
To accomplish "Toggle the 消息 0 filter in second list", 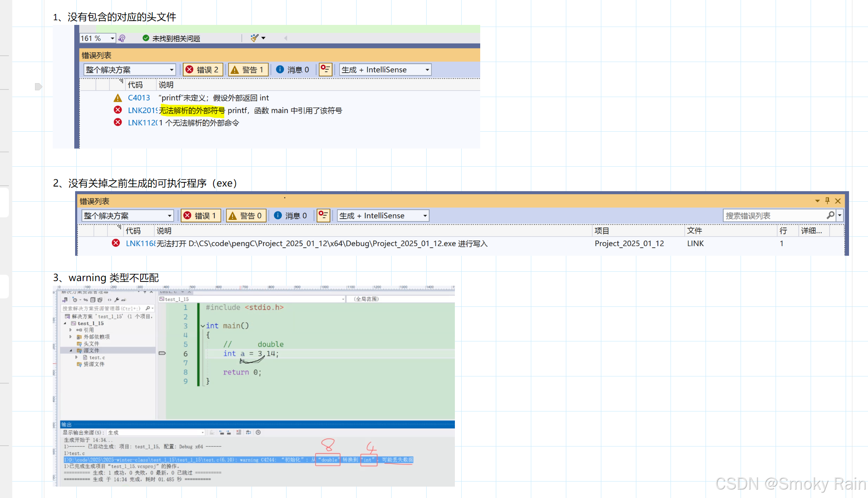I will [291, 216].
